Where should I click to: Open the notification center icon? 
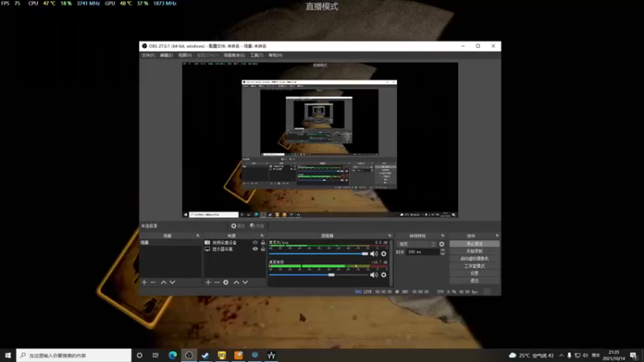point(634,355)
